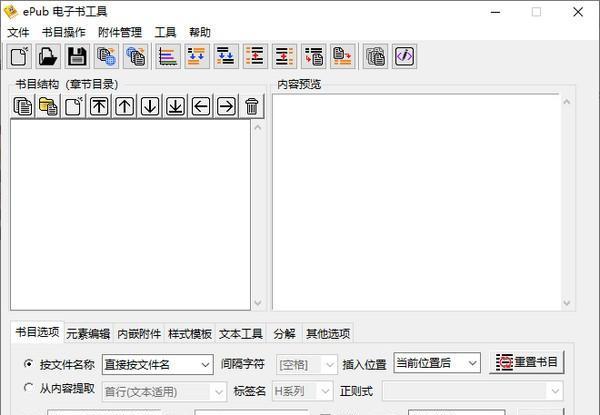Image resolution: width=600 pixels, height=415 pixels.
Task: Click inside the empty 书目结构 chapter list box
Action: click(x=130, y=215)
